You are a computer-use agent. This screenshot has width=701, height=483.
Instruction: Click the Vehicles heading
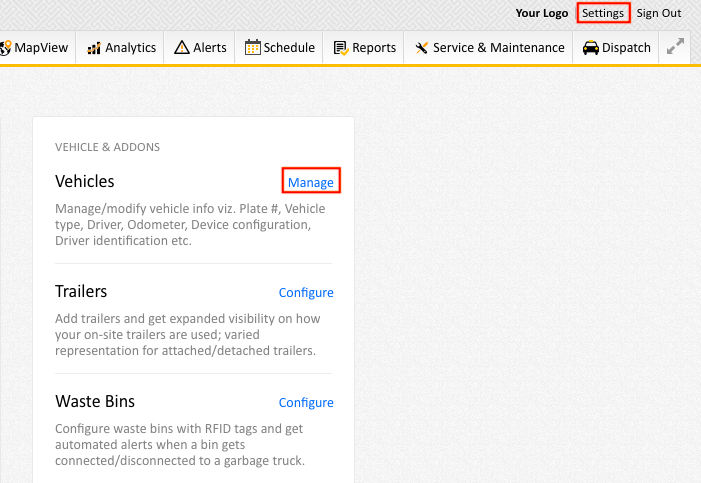click(84, 181)
